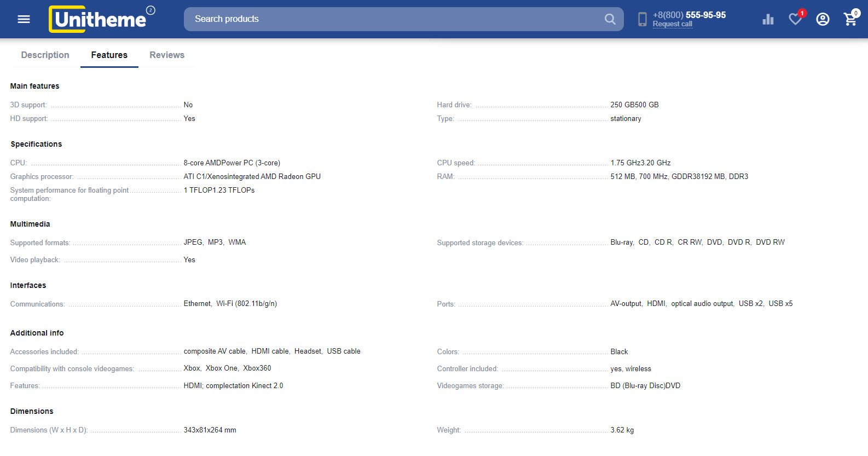This screenshot has height=456, width=868.
Task: Open the comparison list chart icon
Action: (x=768, y=19)
